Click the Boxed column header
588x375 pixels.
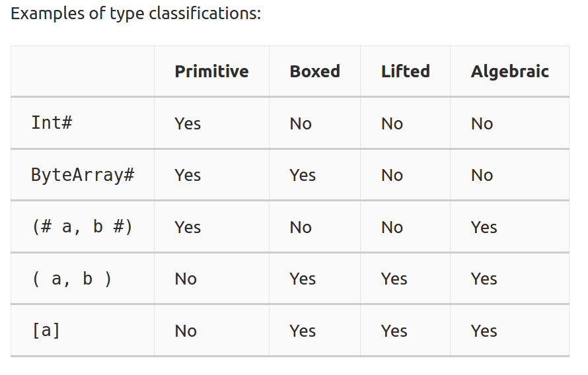(315, 71)
